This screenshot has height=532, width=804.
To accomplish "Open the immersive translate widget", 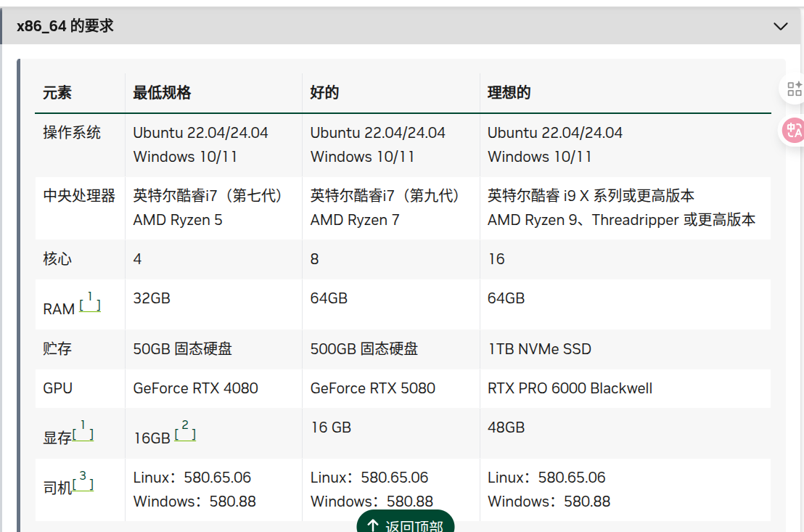I will 795,131.
